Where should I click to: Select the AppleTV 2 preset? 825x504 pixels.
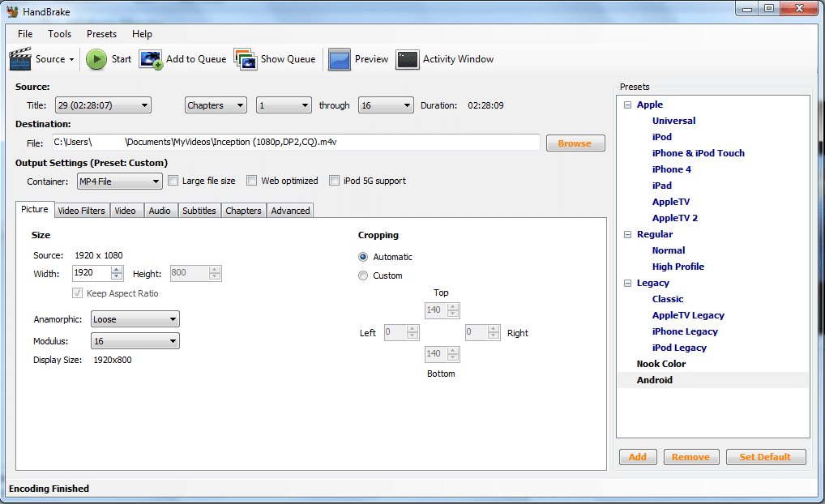(x=675, y=218)
